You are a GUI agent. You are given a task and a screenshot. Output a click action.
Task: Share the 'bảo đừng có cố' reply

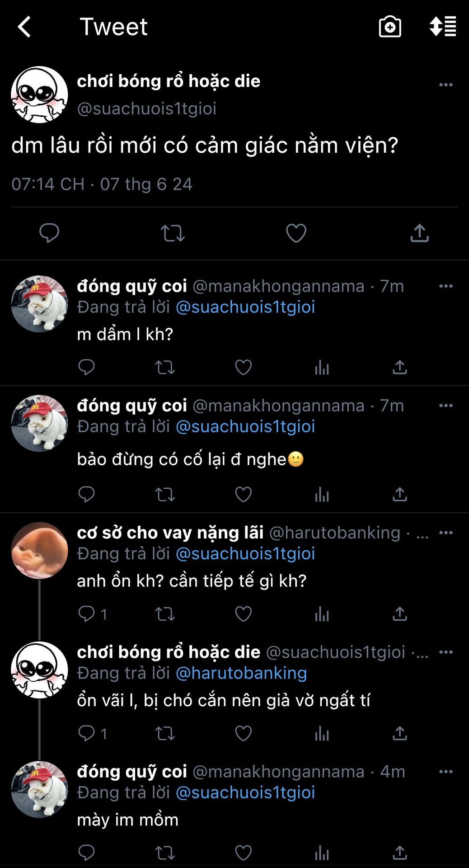coord(400,495)
